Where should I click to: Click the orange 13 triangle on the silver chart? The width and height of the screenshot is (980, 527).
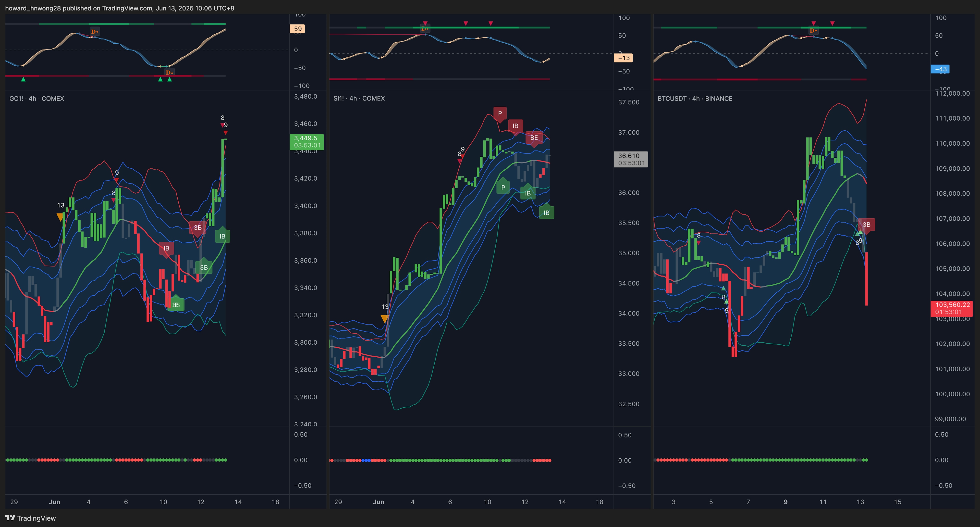tap(385, 318)
